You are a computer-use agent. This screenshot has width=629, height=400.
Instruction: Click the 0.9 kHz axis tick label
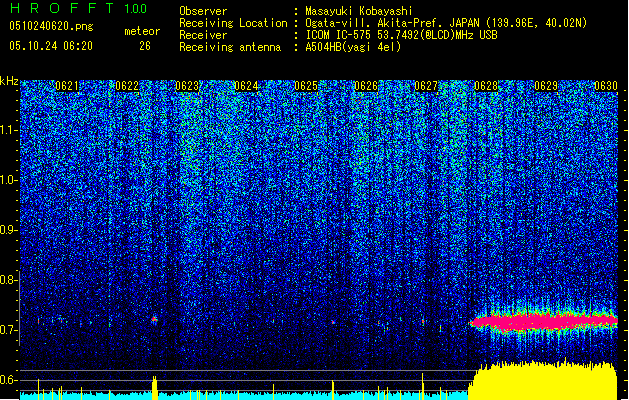point(8,230)
